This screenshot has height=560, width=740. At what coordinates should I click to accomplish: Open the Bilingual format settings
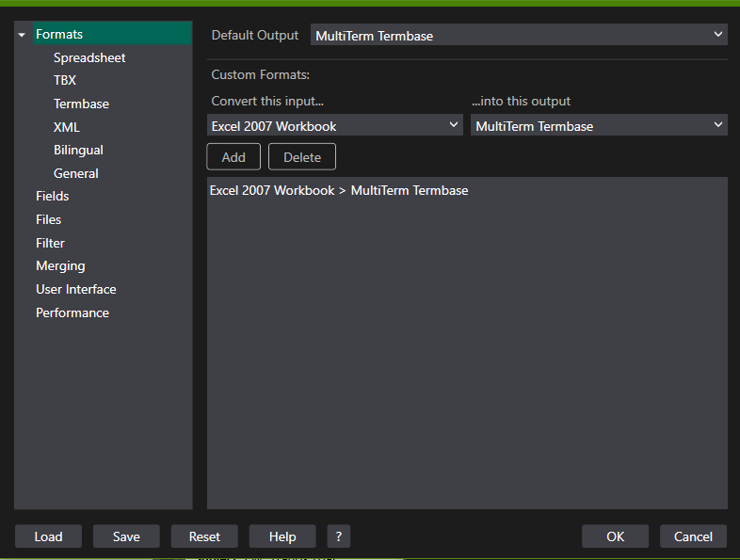pos(78,151)
